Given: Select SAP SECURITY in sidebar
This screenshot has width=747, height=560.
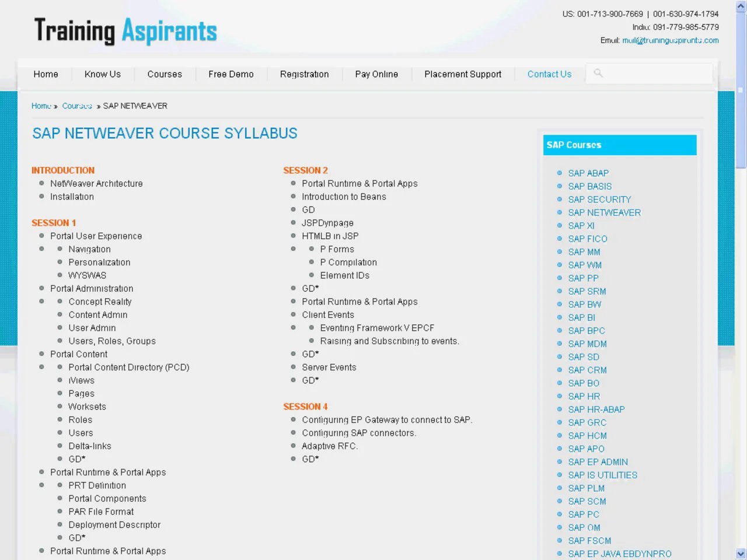Looking at the screenshot, I should coord(599,199).
